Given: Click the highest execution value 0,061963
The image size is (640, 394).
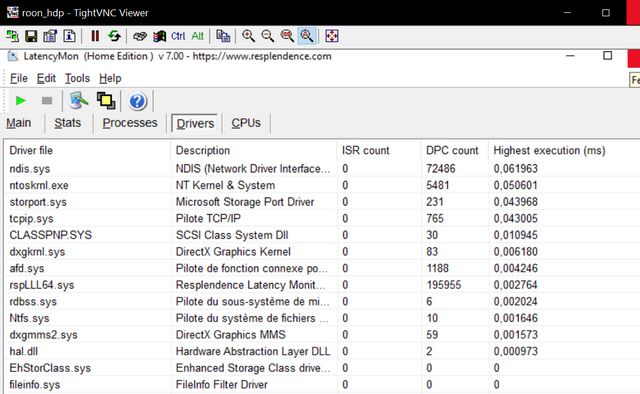Looking at the screenshot, I should [x=516, y=169].
